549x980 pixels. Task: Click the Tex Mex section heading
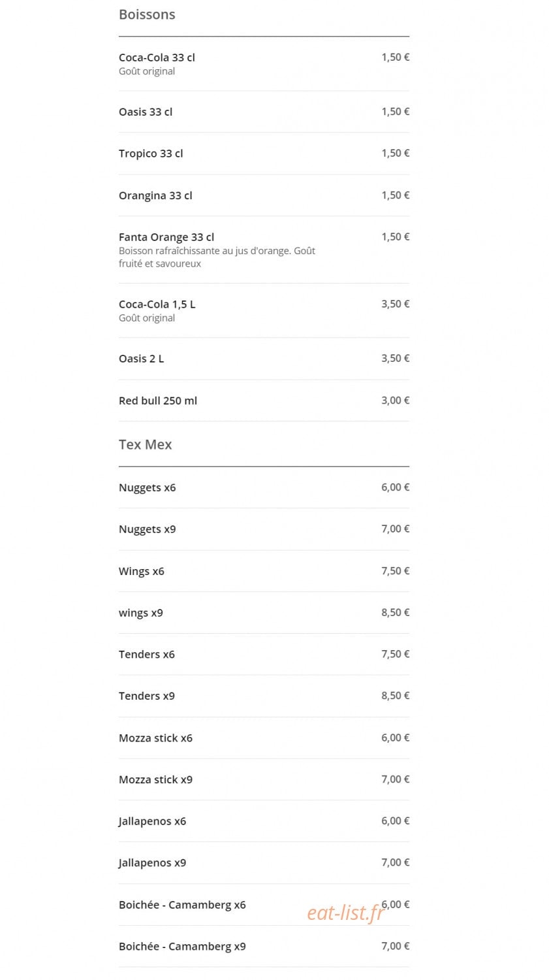click(x=145, y=444)
